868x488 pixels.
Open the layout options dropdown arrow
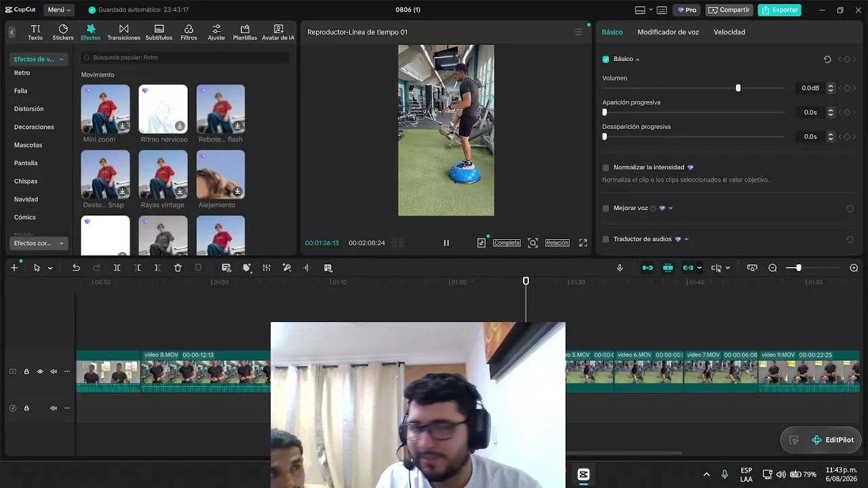[x=651, y=10]
